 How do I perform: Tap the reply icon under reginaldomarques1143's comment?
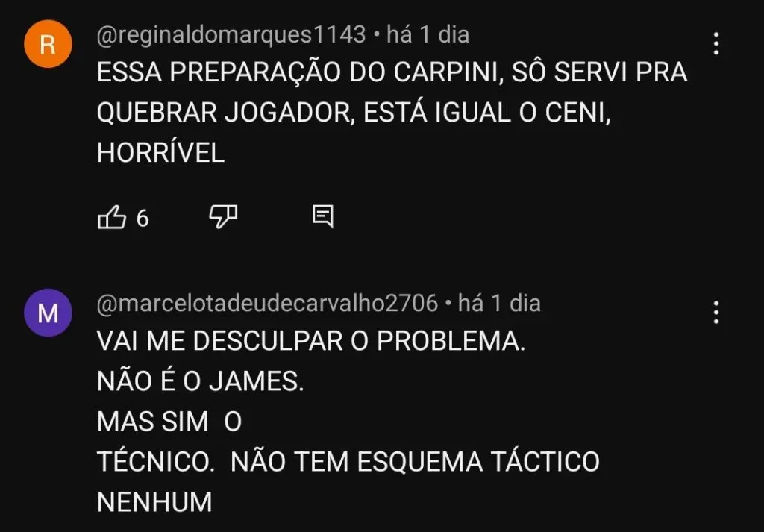tap(322, 217)
